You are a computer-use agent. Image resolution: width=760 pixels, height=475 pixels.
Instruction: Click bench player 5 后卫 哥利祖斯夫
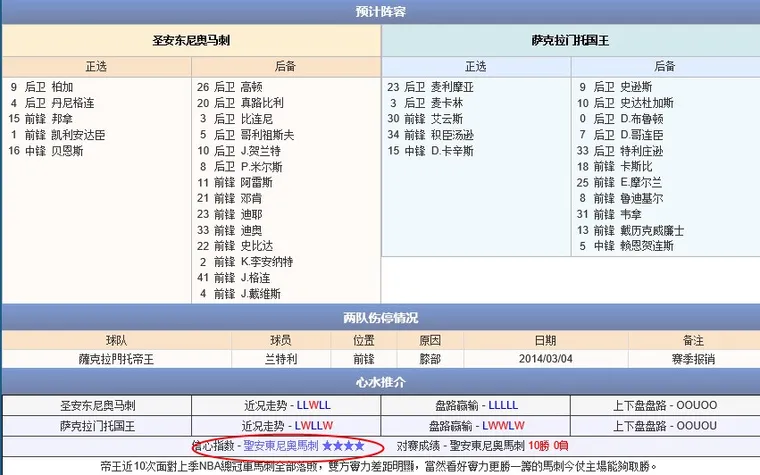(x=246, y=135)
